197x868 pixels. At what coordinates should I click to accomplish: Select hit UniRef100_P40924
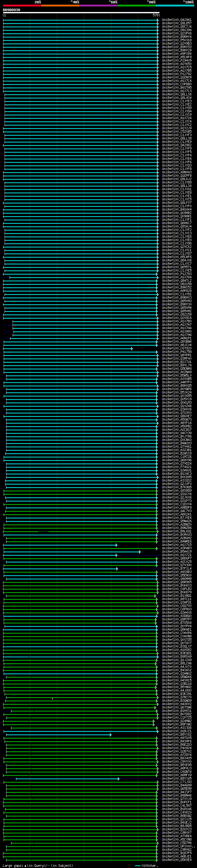[176, 748]
